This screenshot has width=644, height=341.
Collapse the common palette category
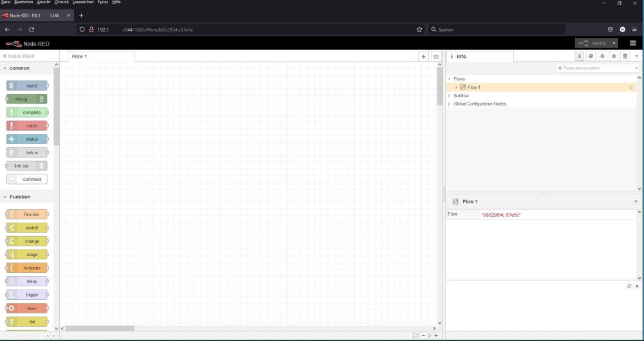click(x=5, y=68)
